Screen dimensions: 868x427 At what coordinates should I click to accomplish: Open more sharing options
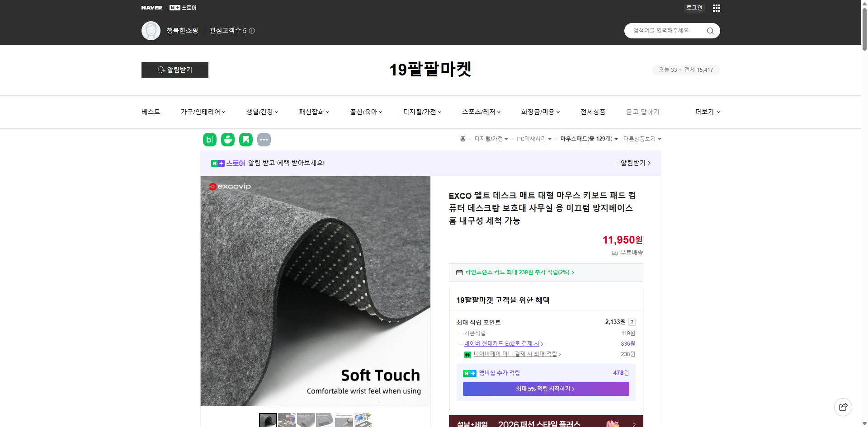tap(264, 140)
